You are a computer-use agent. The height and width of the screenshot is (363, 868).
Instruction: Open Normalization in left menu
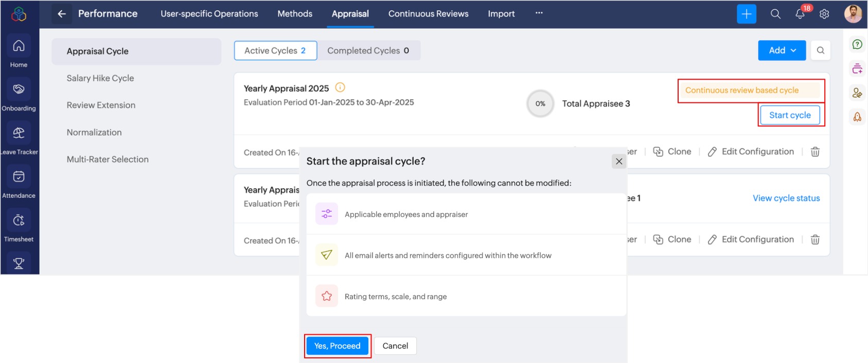pyautogui.click(x=94, y=132)
